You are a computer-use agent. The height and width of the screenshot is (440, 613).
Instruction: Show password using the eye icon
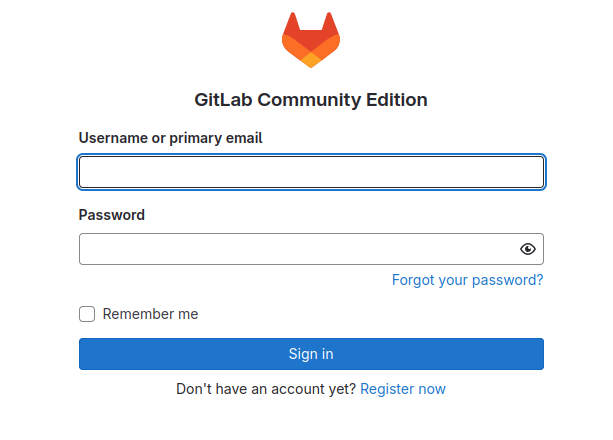pyautogui.click(x=527, y=249)
